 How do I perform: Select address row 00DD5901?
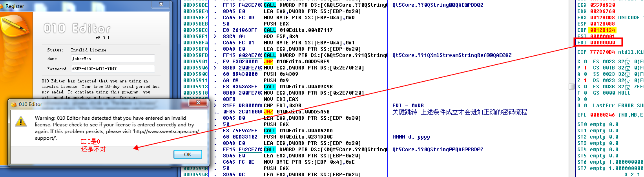coord(196,62)
